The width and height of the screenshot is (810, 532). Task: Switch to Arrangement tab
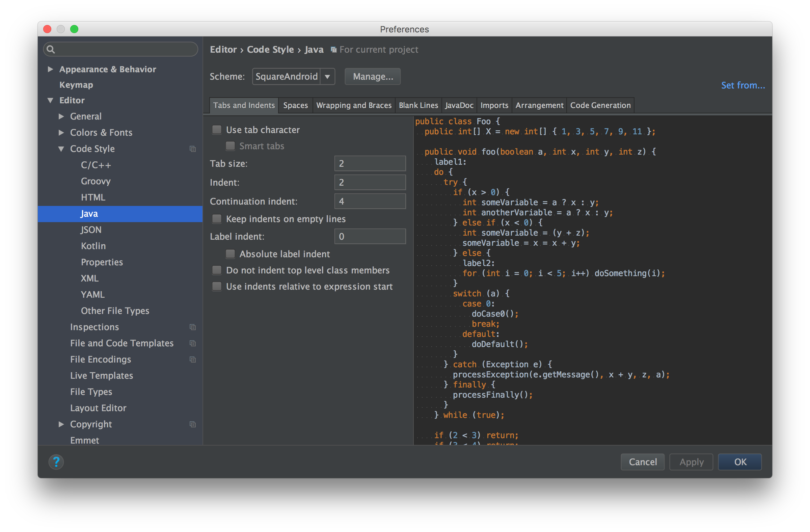[x=539, y=106]
